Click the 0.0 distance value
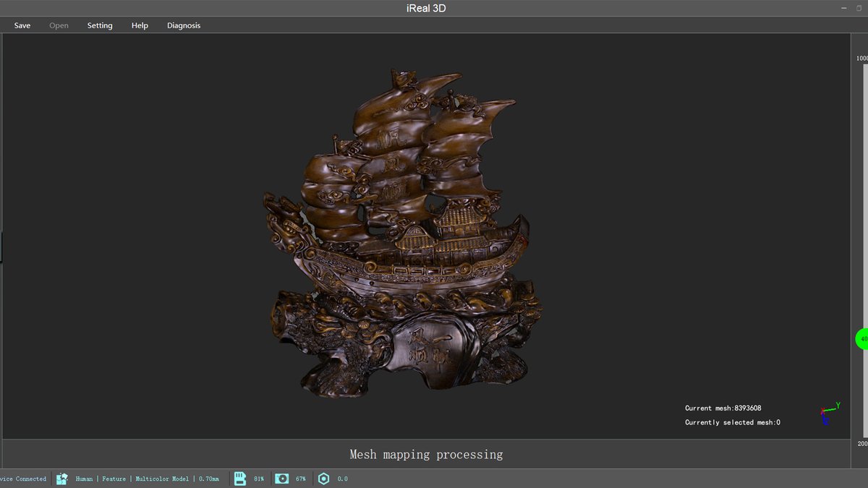The height and width of the screenshot is (488, 868). click(x=343, y=479)
